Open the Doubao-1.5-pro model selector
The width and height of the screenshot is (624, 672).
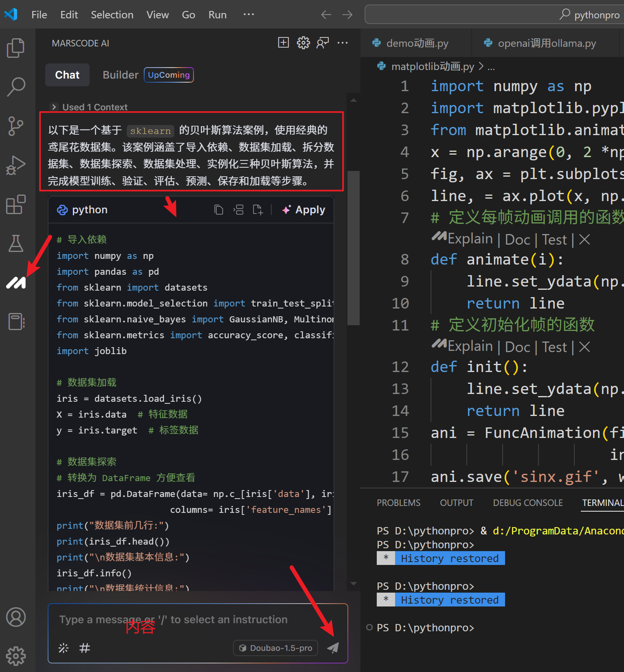pyautogui.click(x=275, y=648)
